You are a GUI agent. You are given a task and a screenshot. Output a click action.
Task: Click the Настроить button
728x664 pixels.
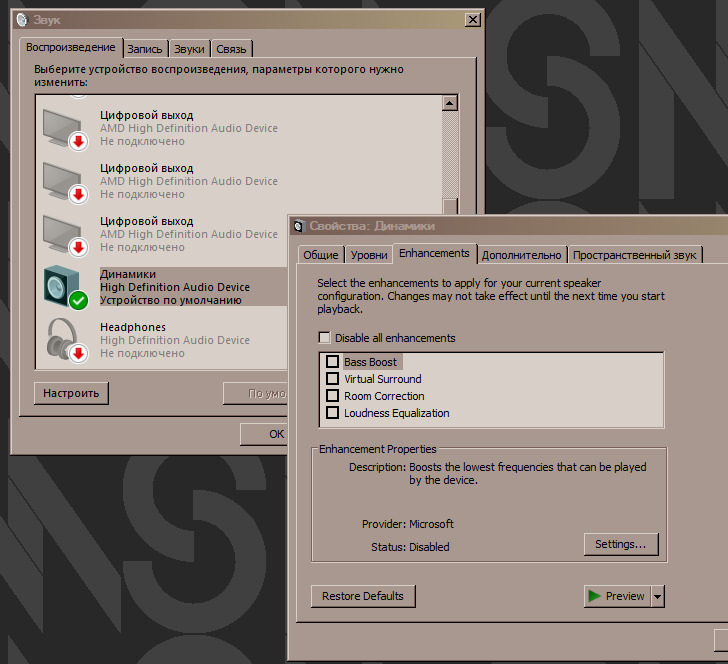pos(71,393)
